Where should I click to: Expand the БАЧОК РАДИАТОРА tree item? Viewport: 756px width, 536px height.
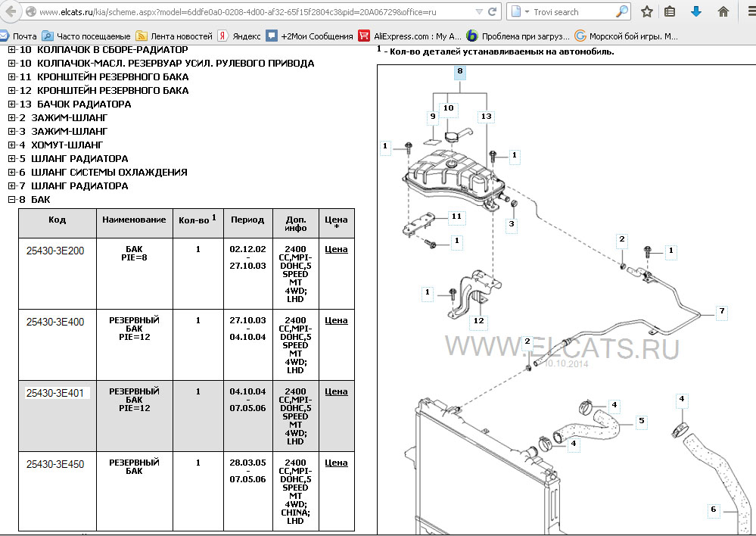pyautogui.click(x=11, y=104)
